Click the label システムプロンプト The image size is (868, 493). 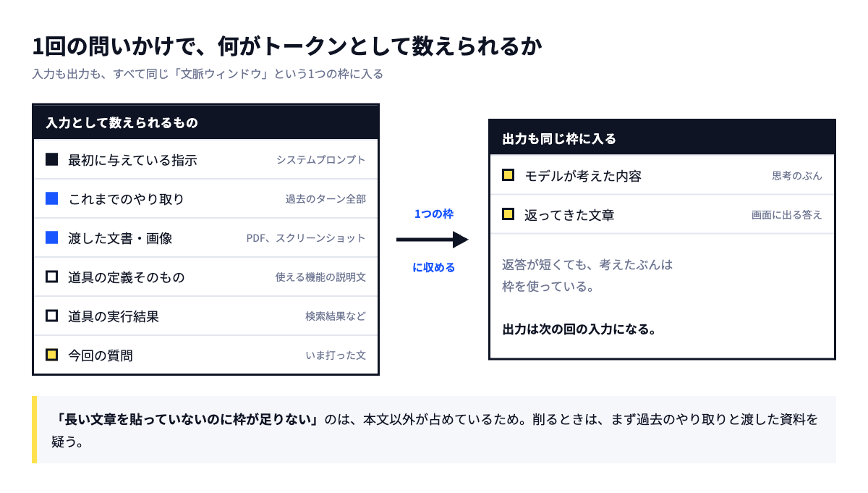[x=320, y=160]
